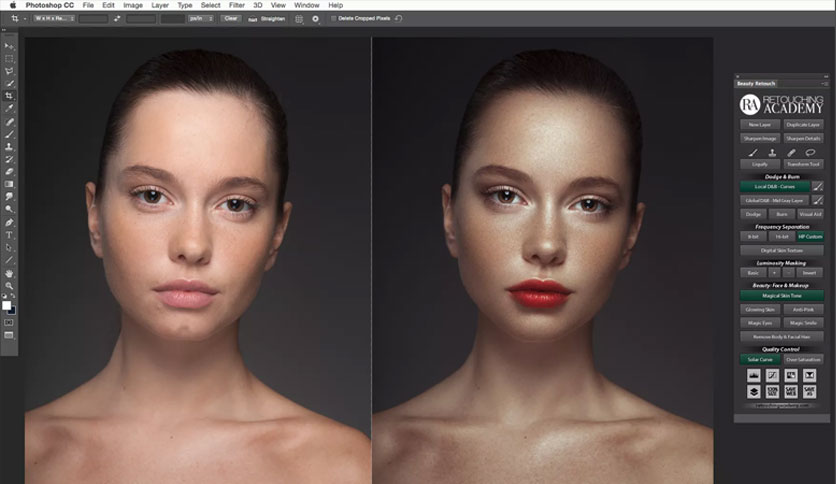Select the Crop tool in the toolbox
The image size is (836, 484).
click(9, 96)
